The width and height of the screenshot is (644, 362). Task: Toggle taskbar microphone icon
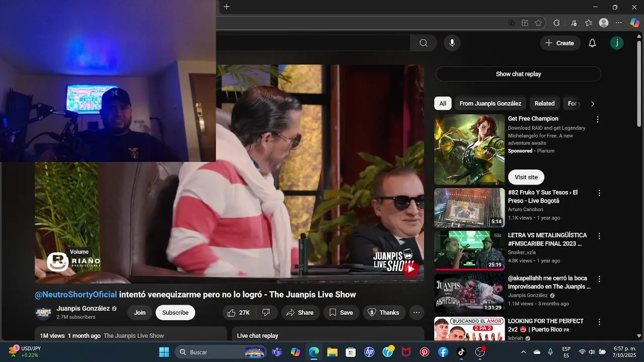point(550,352)
